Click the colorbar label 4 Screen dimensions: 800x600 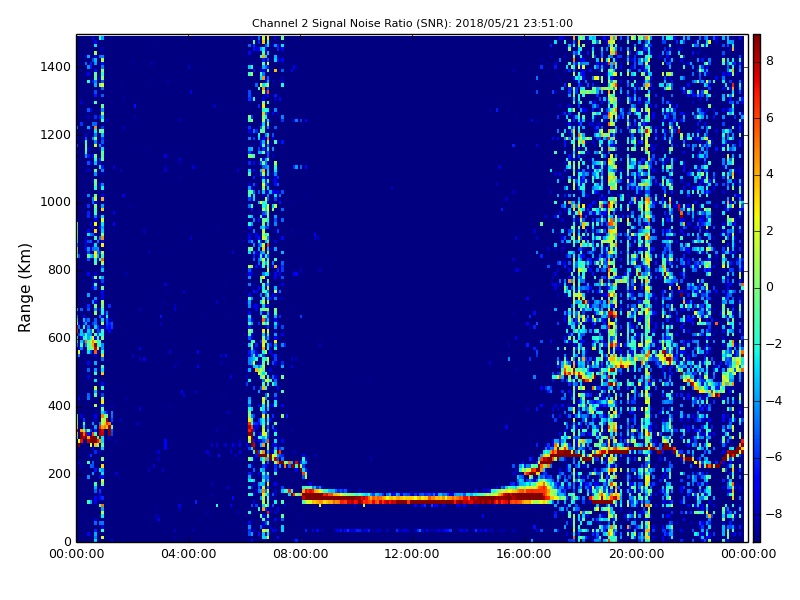coord(770,174)
